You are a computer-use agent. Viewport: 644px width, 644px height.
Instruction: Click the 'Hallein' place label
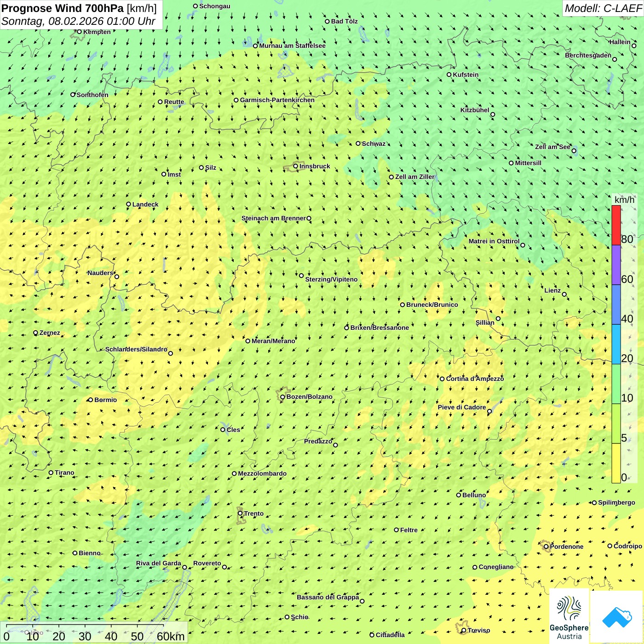620,42
